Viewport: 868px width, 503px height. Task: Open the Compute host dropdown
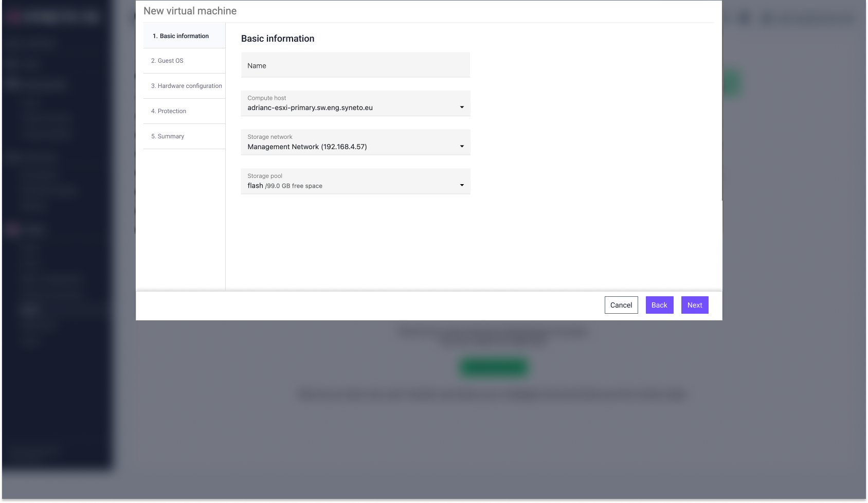coord(355,103)
